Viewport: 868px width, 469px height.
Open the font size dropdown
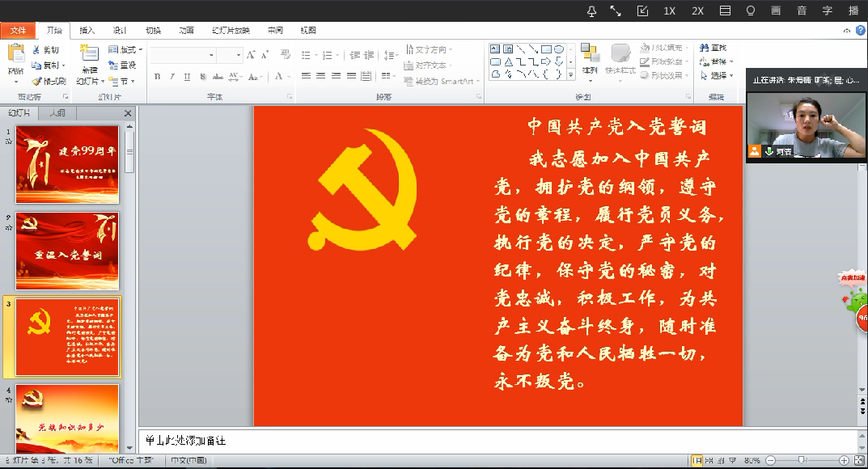click(239, 55)
